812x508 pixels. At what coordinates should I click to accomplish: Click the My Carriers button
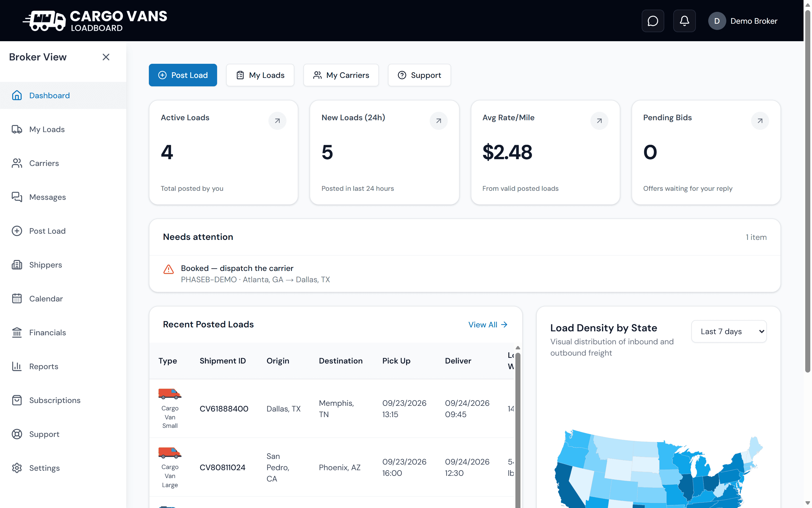341,75
